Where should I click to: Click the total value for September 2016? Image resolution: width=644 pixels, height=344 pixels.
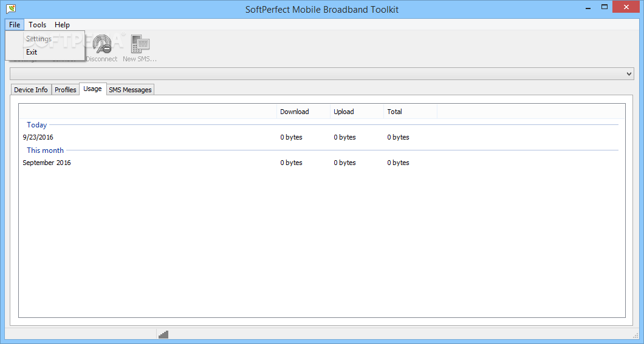coord(398,163)
